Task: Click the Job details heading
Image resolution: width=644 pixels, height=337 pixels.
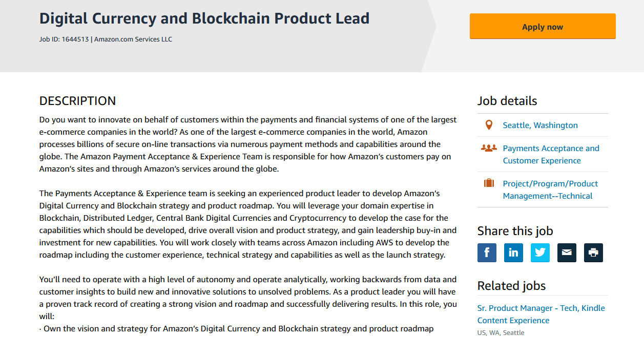Action: [x=507, y=101]
